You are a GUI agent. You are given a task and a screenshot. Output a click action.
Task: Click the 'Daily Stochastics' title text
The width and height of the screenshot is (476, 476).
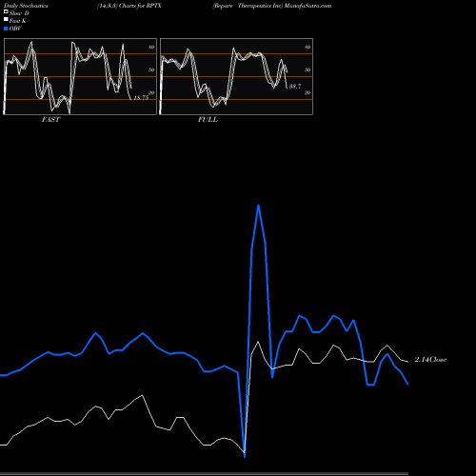pyautogui.click(x=26, y=6)
